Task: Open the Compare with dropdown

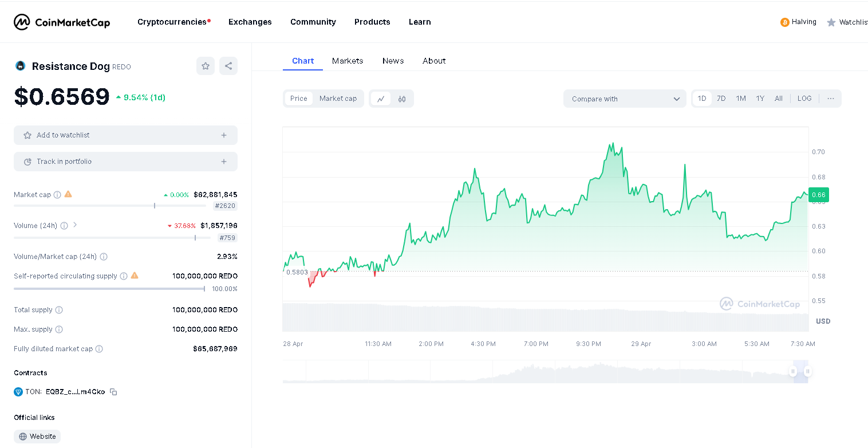Action: coord(625,99)
